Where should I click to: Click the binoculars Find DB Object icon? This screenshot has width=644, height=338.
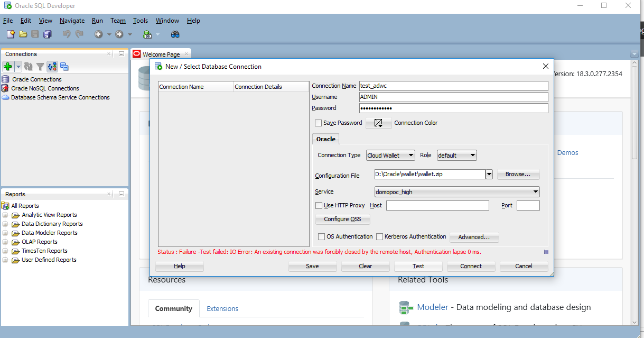click(175, 34)
